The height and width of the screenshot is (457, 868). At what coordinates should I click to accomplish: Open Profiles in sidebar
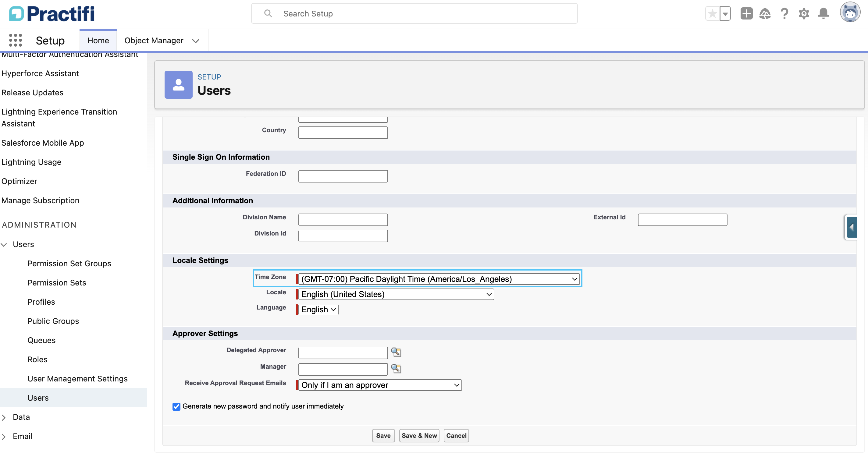click(x=41, y=302)
